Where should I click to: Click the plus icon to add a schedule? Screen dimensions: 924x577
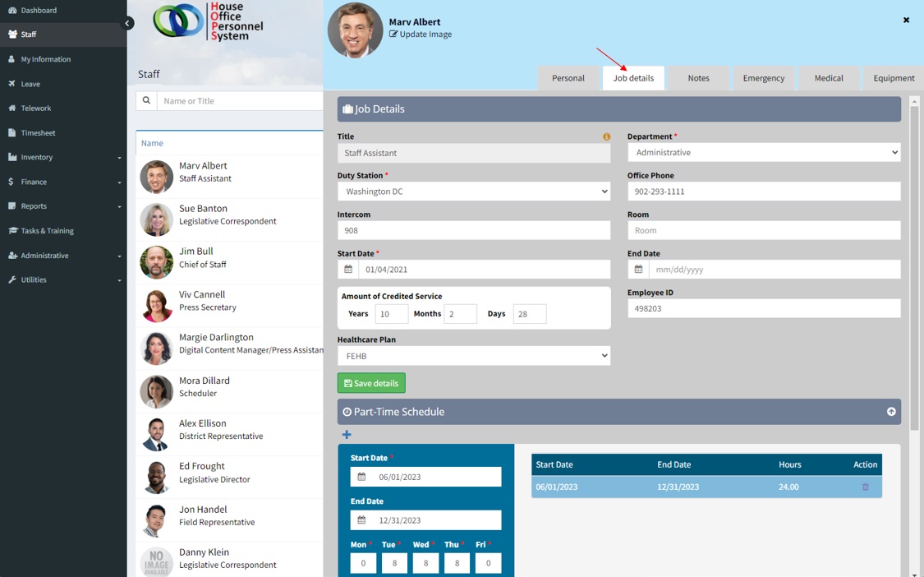coord(347,435)
